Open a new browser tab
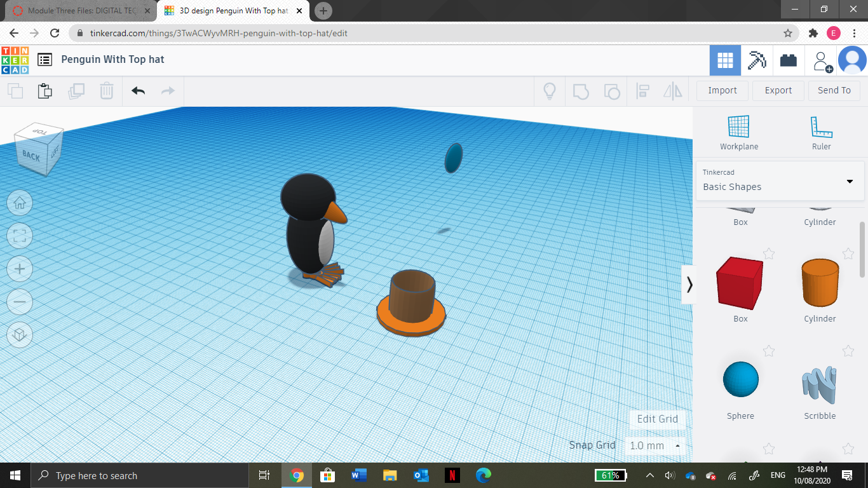 click(x=323, y=11)
